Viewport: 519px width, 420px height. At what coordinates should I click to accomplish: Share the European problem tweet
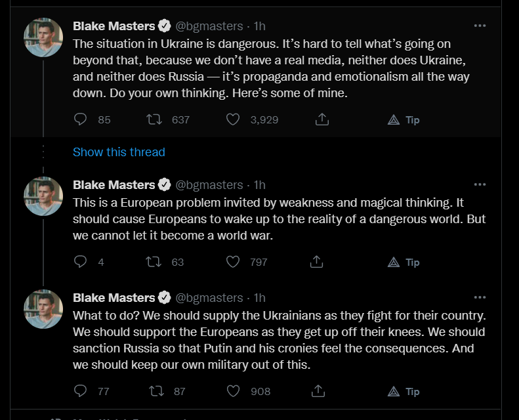coord(317,262)
